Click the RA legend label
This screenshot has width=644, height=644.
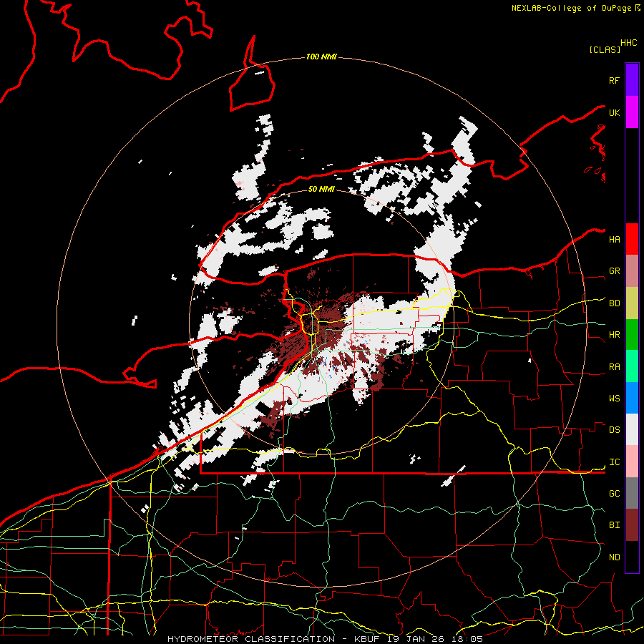pos(614,367)
